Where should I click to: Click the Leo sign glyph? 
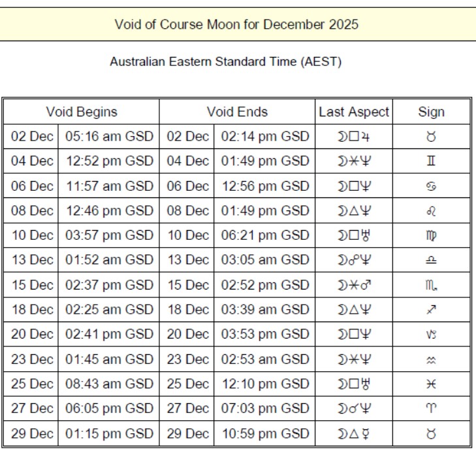[x=431, y=211]
